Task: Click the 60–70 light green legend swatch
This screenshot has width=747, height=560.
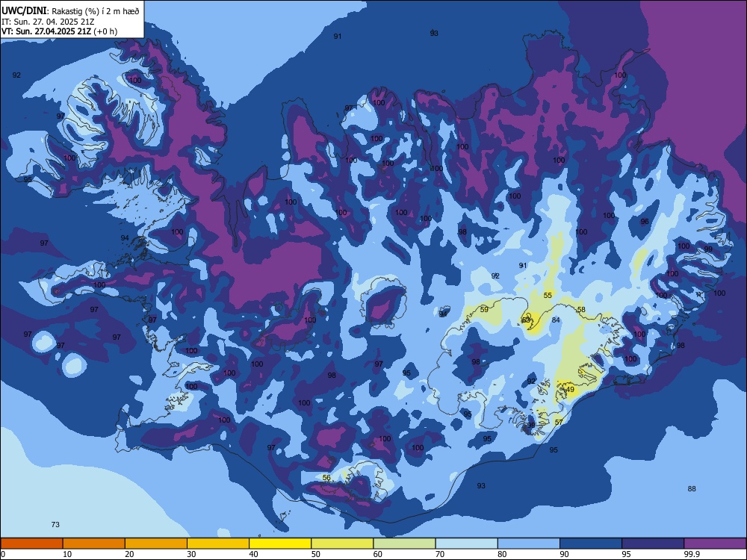Action: point(404,544)
